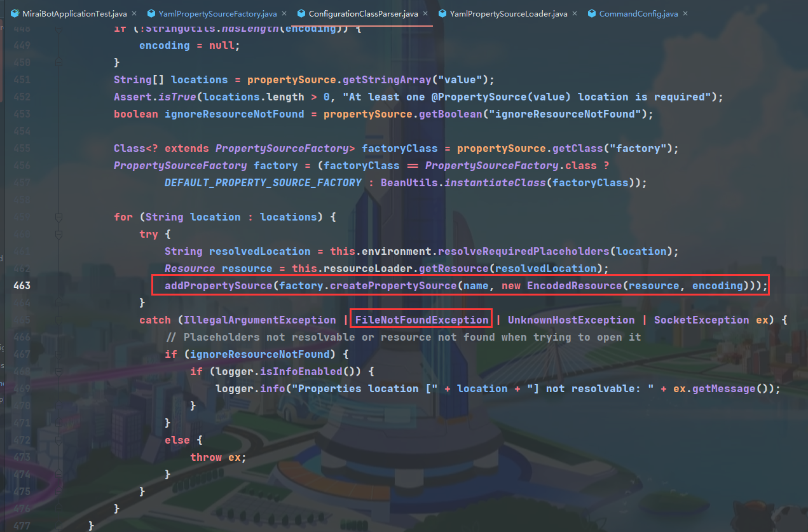Screen dimensions: 808x532
Task: Click the getBoolean method call
Action: pyautogui.click(x=451, y=114)
